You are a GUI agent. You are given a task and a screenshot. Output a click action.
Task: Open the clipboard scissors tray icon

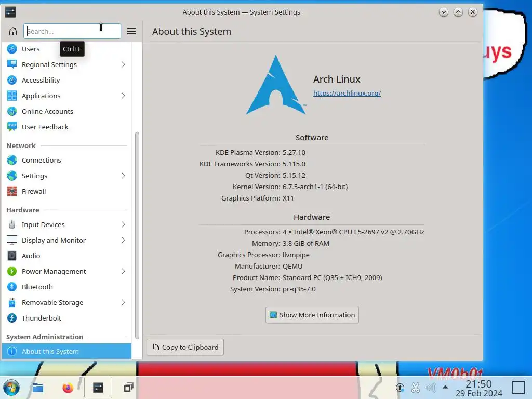[x=415, y=388]
